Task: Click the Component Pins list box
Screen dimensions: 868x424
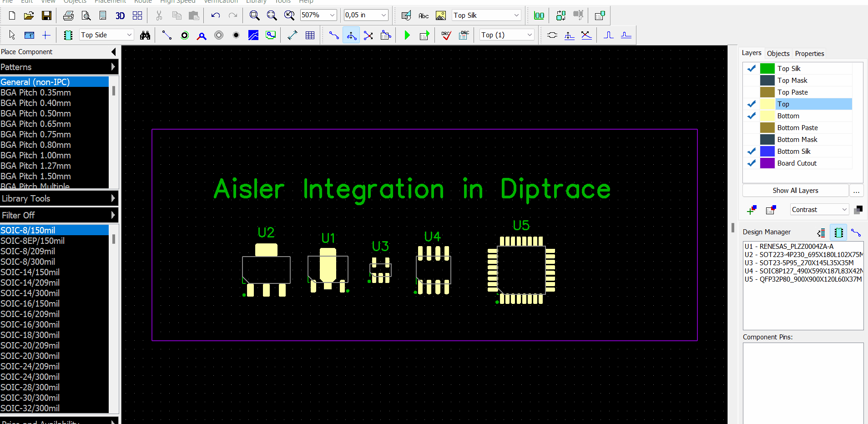Action: coord(803,383)
